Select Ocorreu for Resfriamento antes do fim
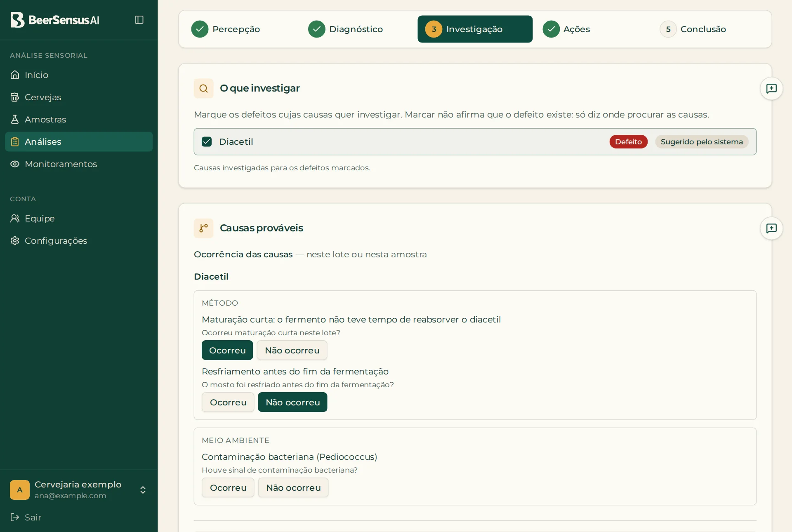Viewport: 792px width, 532px height. [x=228, y=402]
